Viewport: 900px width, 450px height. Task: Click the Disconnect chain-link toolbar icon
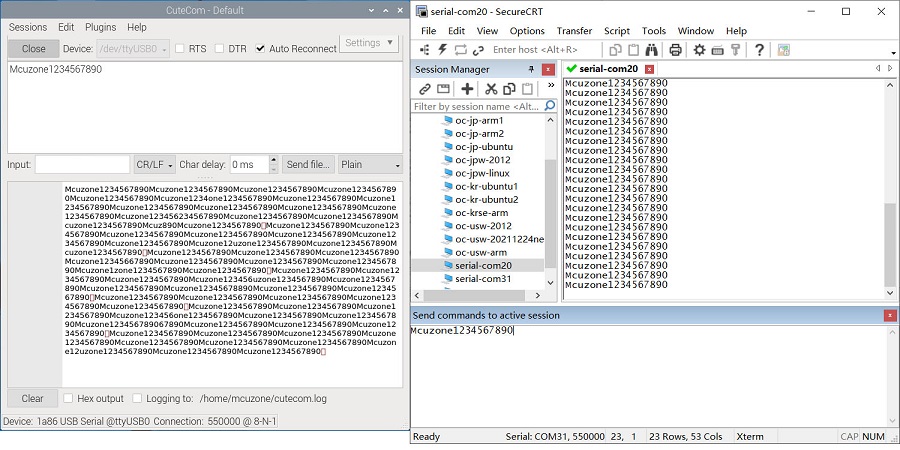click(478, 50)
